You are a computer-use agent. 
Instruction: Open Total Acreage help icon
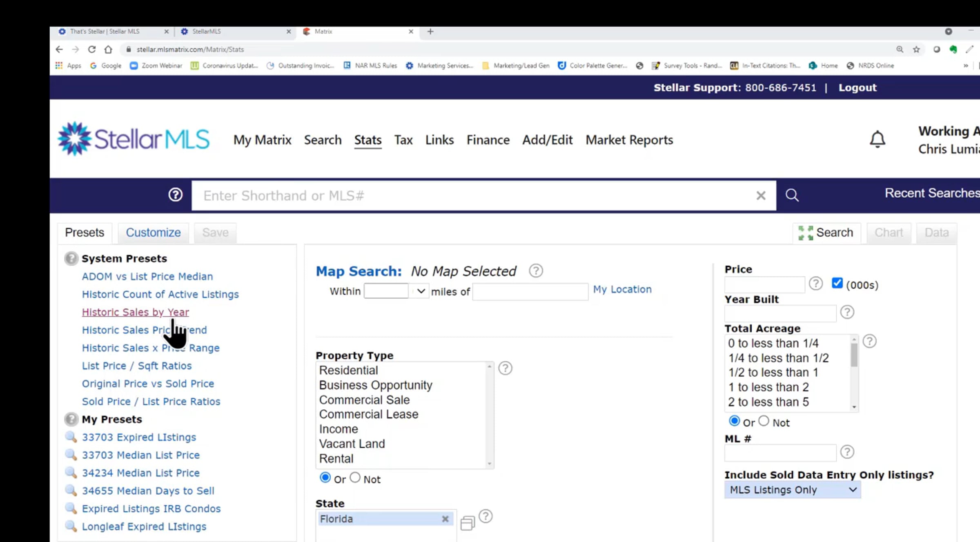870,341
